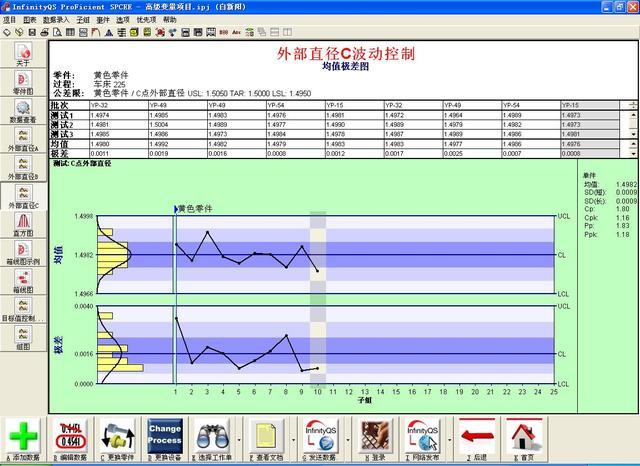Switch to the 外部直径A chart
The height and width of the screenshot is (466, 640).
pos(23,140)
